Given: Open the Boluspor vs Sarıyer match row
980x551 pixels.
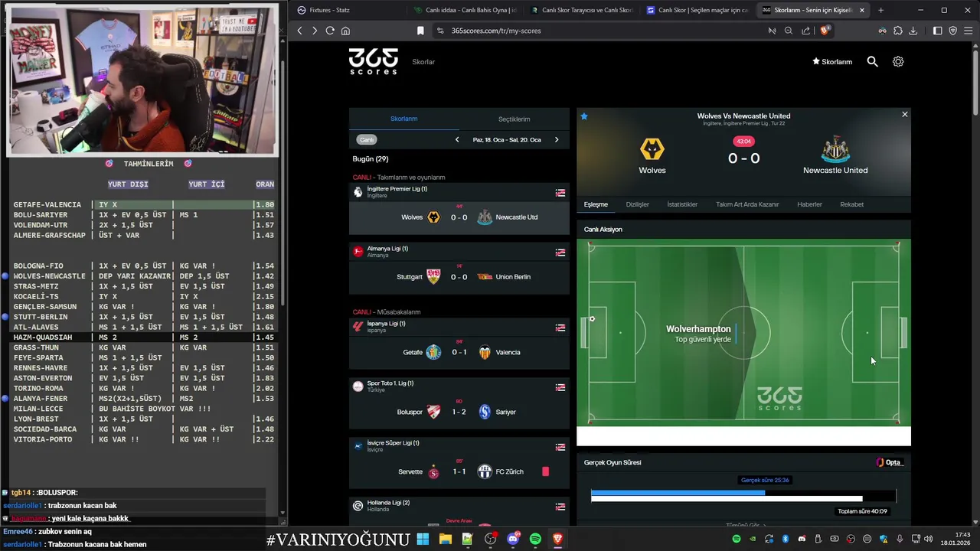Looking at the screenshot, I should [459, 412].
